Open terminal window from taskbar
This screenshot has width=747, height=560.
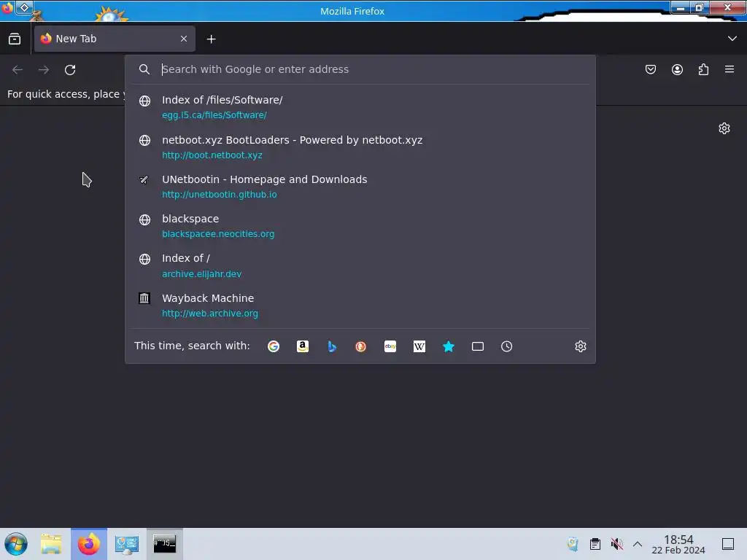coord(164,544)
